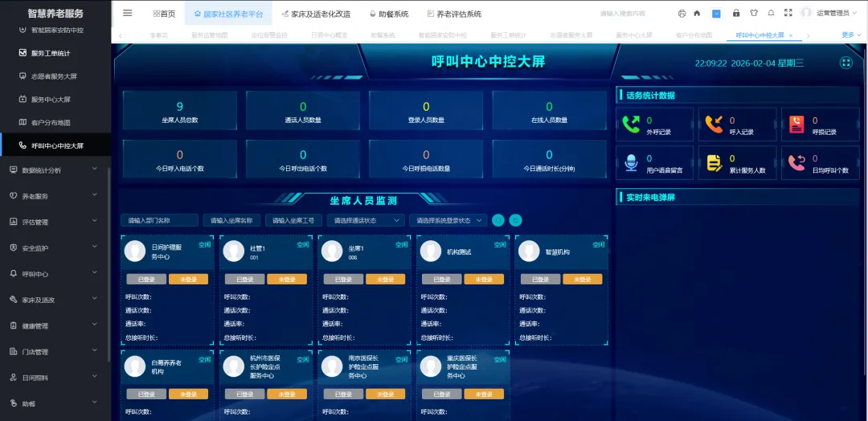Expand the 日间照料 sidebar menu
Screen dimensions: 868x421
[55, 378]
